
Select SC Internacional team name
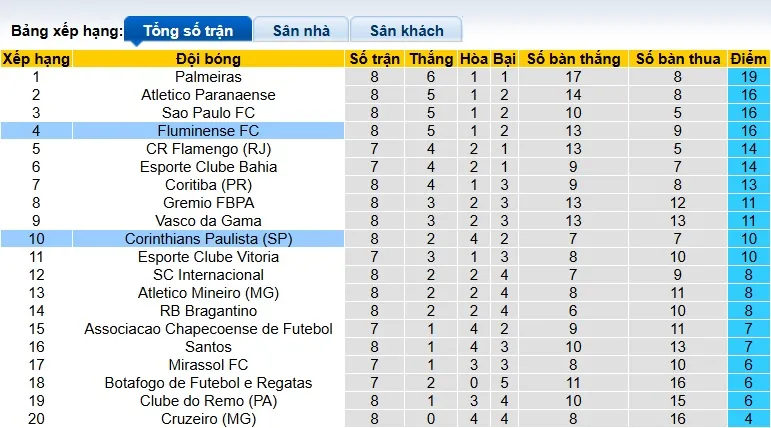tap(208, 275)
